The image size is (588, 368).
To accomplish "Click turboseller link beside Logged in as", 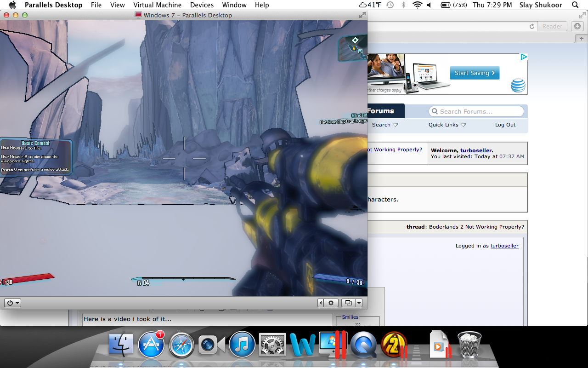I will click(x=504, y=246).
